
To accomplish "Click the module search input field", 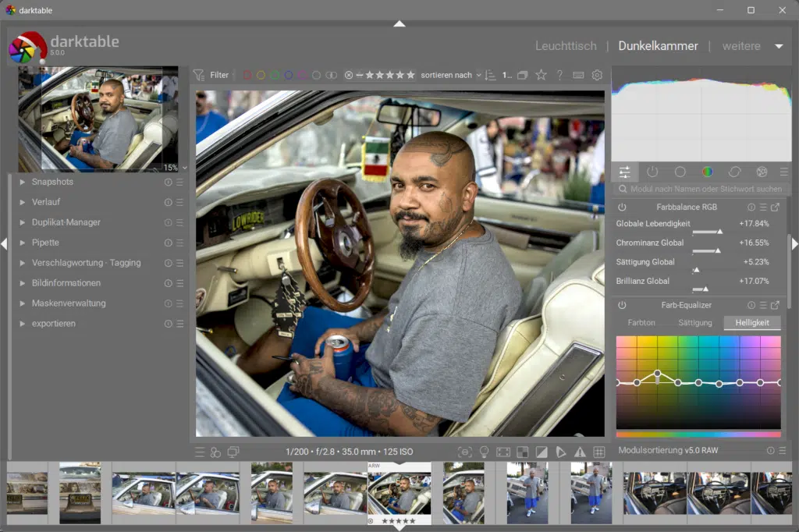I will 702,189.
